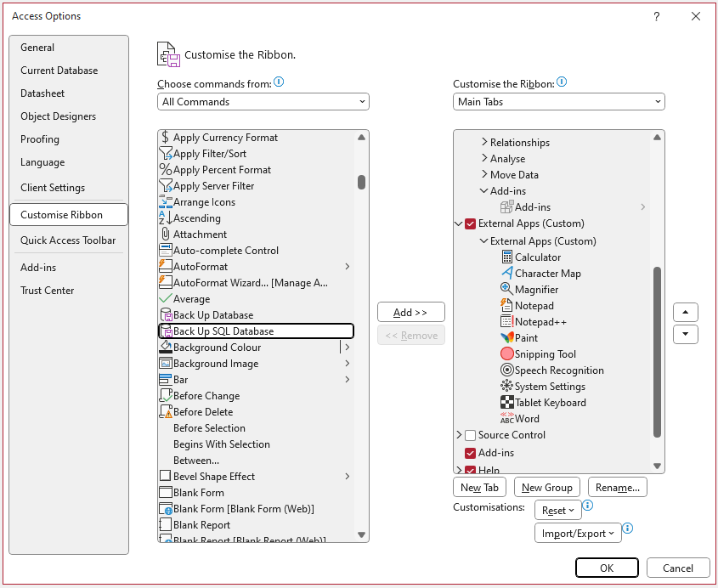Untick the Add-ins tab checkbox
Image resolution: width=718 pixels, height=588 pixels.
coord(470,453)
